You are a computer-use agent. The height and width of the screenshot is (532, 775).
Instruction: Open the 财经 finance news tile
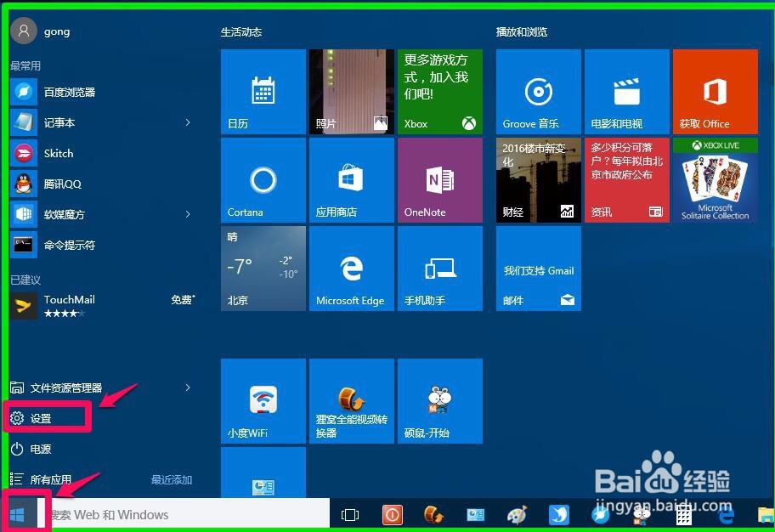click(538, 180)
